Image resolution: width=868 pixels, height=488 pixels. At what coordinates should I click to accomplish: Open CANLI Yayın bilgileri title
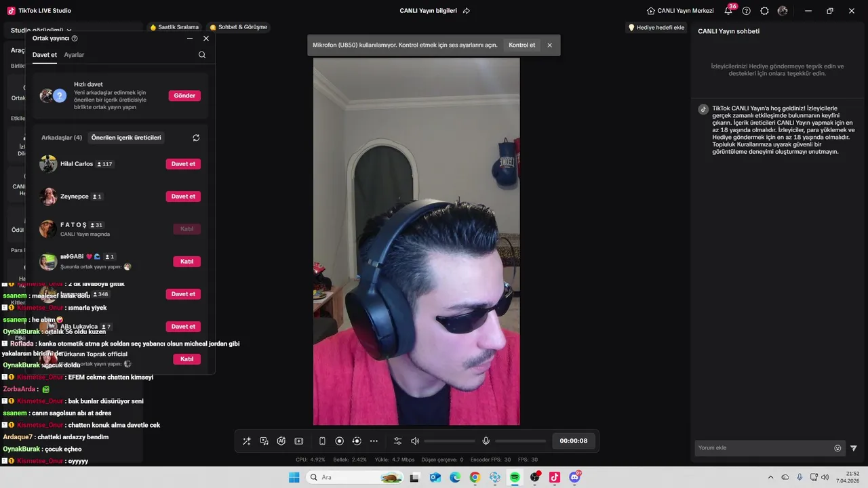[429, 11]
